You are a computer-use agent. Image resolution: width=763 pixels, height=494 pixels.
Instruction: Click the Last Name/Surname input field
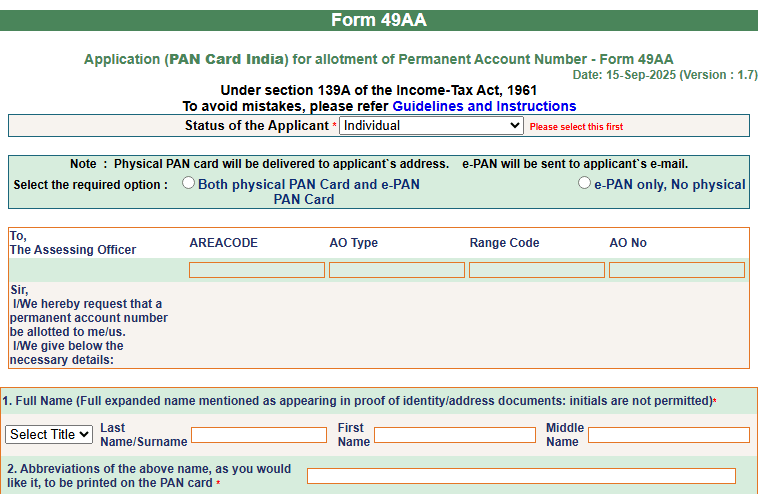point(259,435)
